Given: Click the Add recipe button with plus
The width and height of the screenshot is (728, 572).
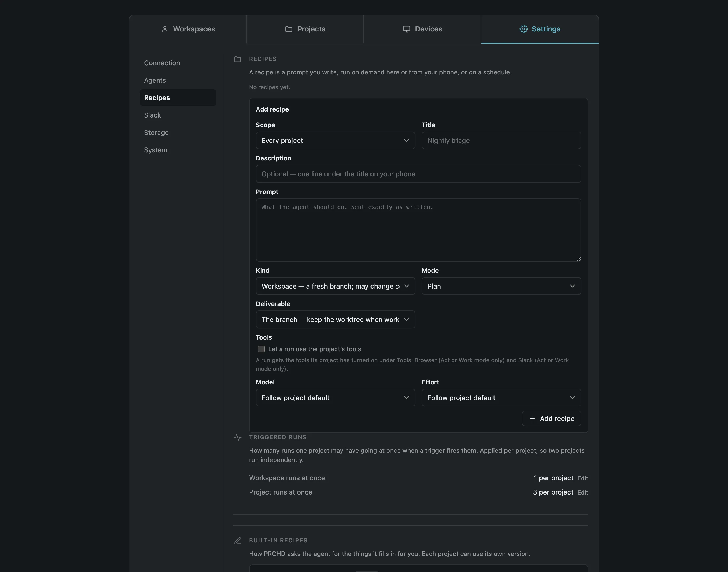Looking at the screenshot, I should click(x=551, y=418).
